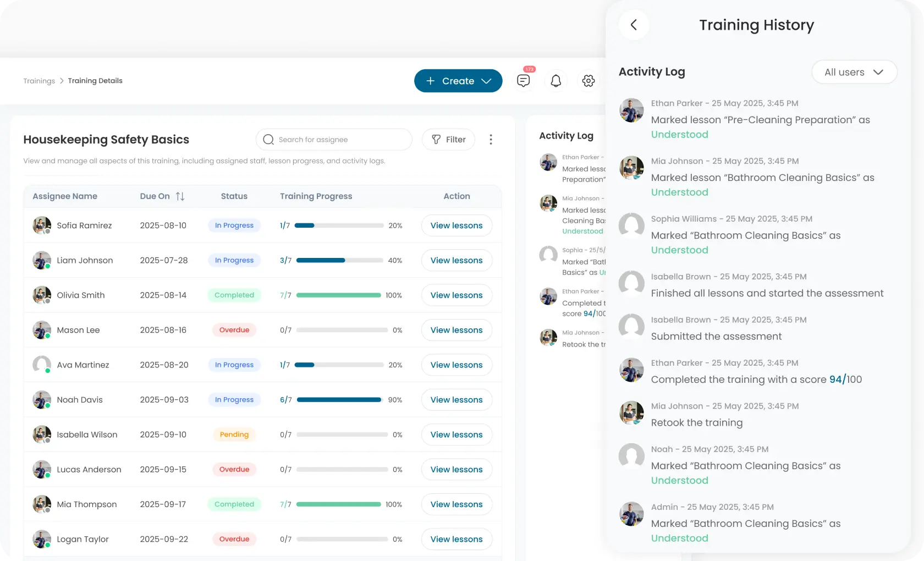Go back from Training History panel

pos(634,25)
